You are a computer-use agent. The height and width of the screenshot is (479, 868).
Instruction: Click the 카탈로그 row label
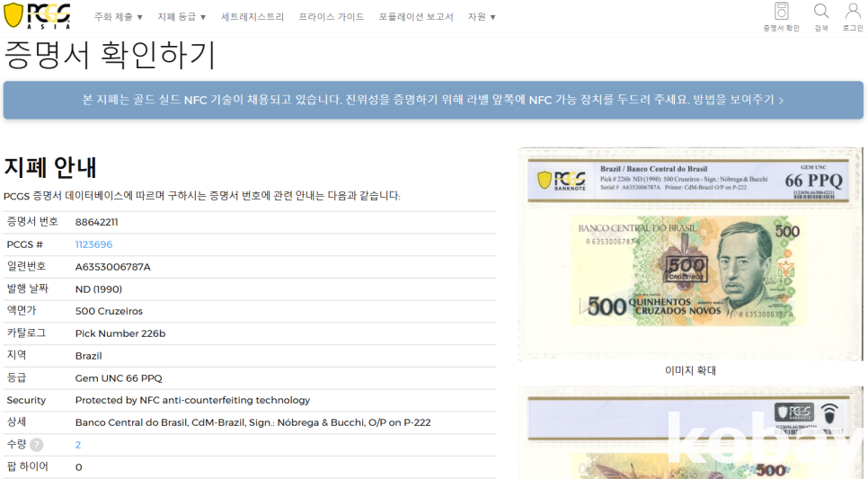[x=26, y=333]
